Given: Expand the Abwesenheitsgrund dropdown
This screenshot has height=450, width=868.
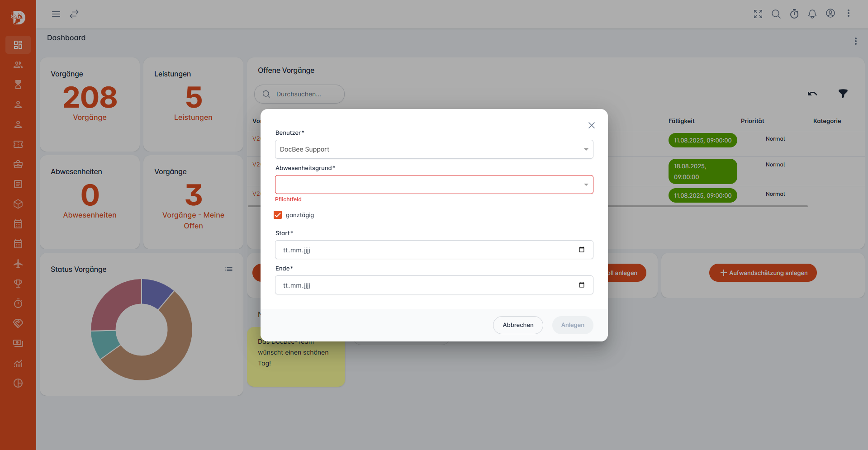Looking at the screenshot, I should [x=585, y=185].
